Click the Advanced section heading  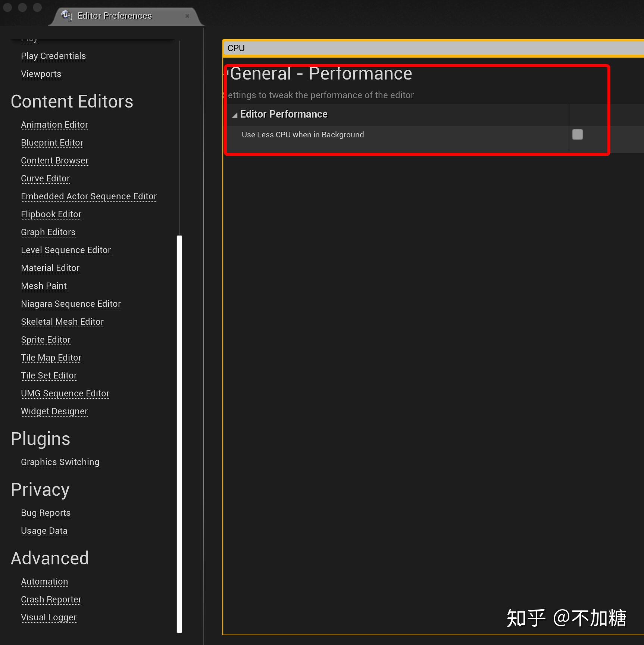[50, 558]
